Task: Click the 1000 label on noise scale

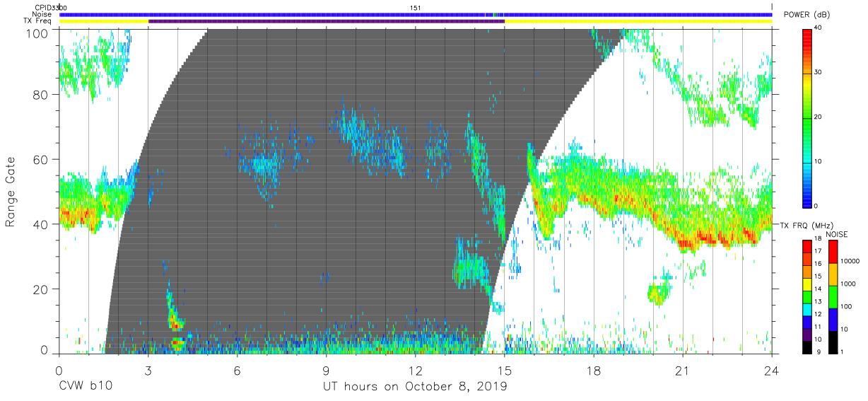Action: click(848, 284)
